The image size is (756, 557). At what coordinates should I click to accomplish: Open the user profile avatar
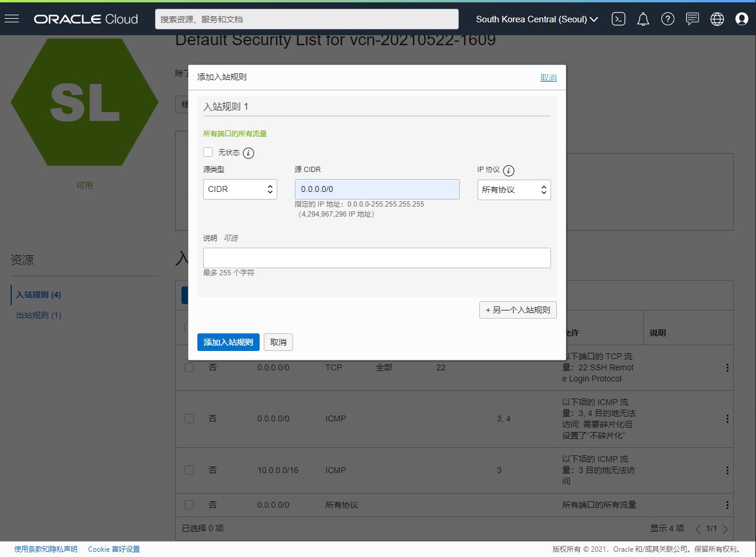742,19
